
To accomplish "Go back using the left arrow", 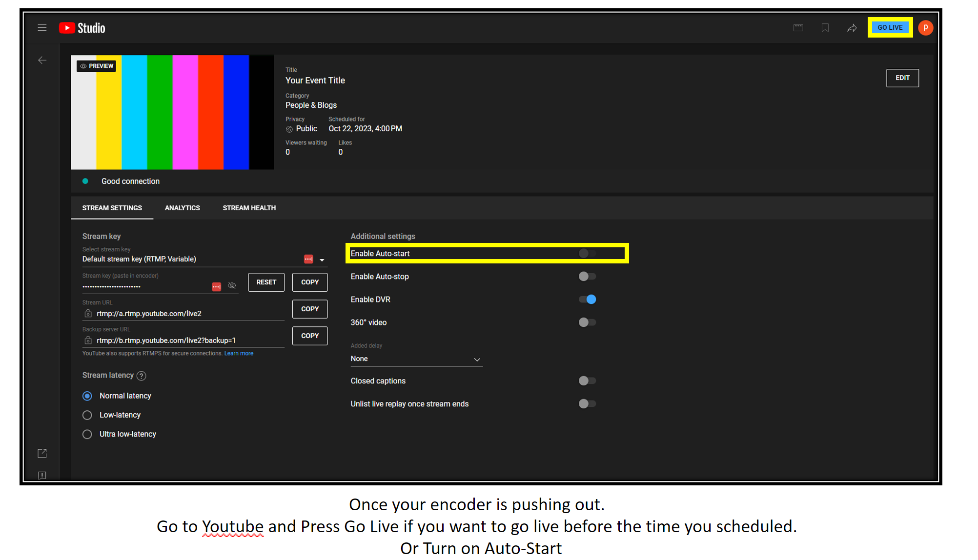I will [x=42, y=60].
